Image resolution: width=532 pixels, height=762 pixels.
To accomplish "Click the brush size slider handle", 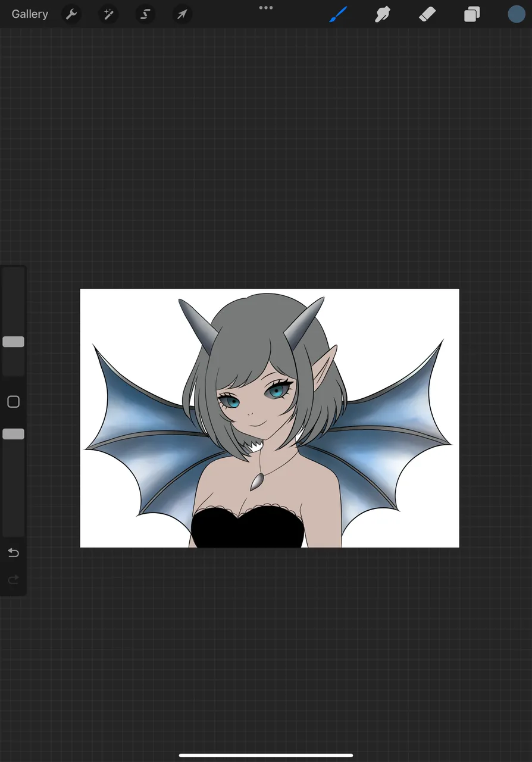I will click(x=13, y=342).
